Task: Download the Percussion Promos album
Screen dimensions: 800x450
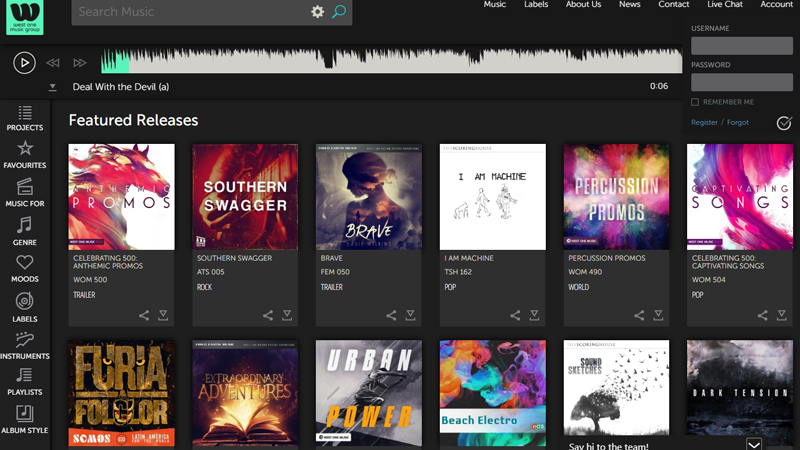Action: pyautogui.click(x=658, y=315)
